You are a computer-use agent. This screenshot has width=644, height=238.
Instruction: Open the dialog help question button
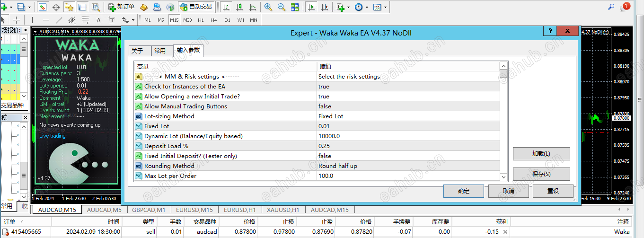[x=550, y=31]
